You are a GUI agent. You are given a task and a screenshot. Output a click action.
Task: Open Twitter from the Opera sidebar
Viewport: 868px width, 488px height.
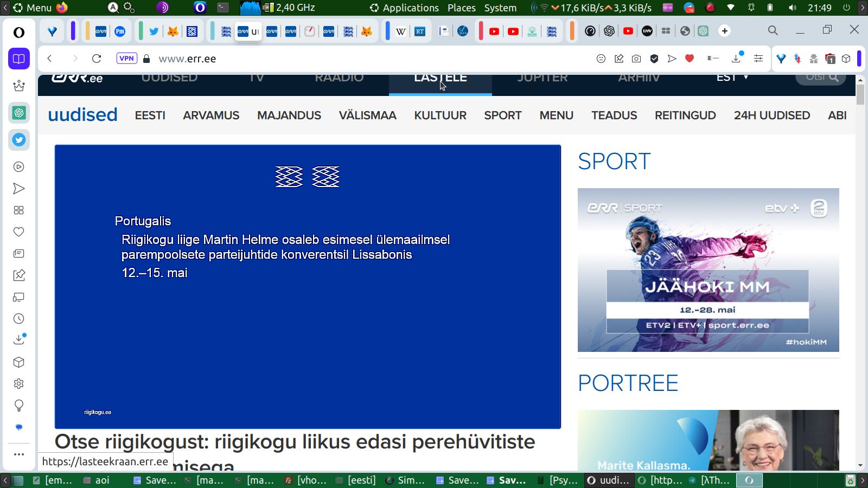pyautogui.click(x=19, y=140)
